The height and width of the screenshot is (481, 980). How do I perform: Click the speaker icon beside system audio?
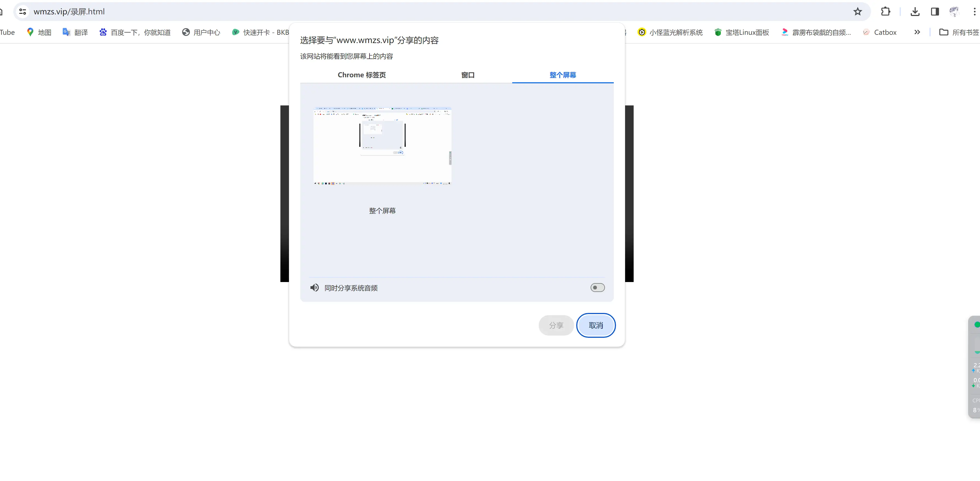[x=314, y=288]
